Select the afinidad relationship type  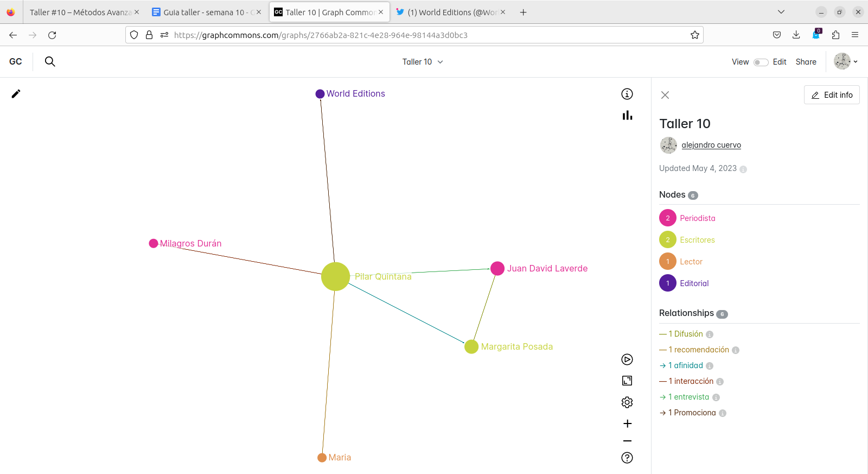coord(686,365)
